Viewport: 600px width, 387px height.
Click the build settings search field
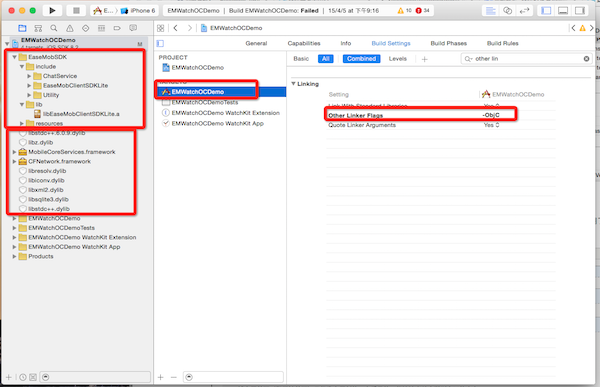click(527, 59)
